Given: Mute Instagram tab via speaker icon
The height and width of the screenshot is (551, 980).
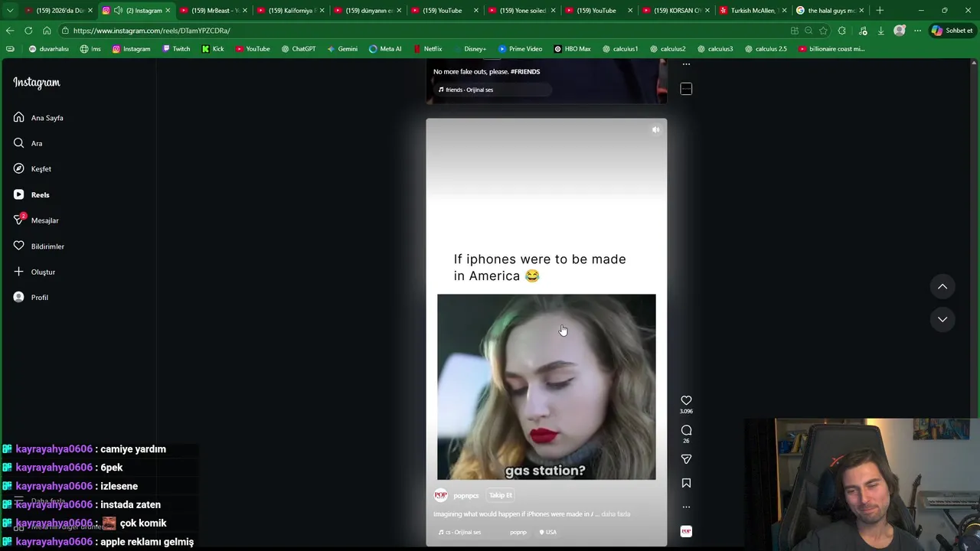Looking at the screenshot, I should (118, 11).
